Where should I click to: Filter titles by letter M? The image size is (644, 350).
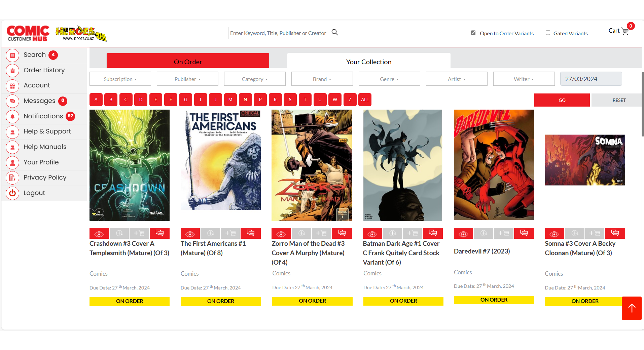point(230,100)
